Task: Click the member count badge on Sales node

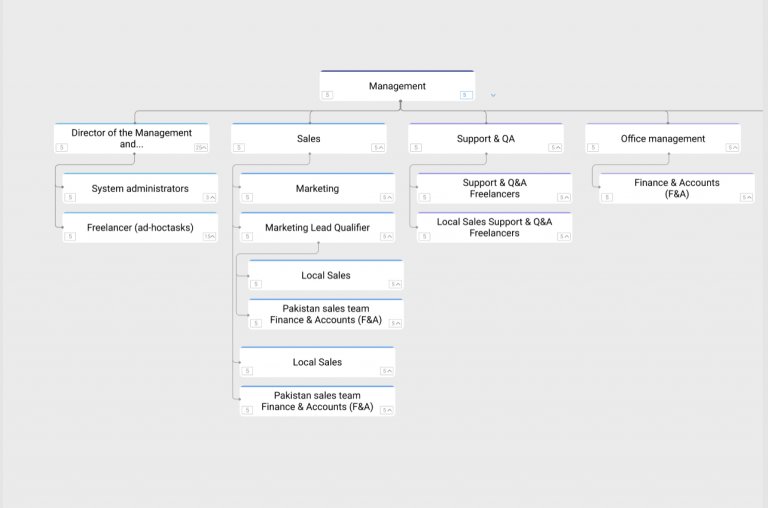Action: [239, 147]
